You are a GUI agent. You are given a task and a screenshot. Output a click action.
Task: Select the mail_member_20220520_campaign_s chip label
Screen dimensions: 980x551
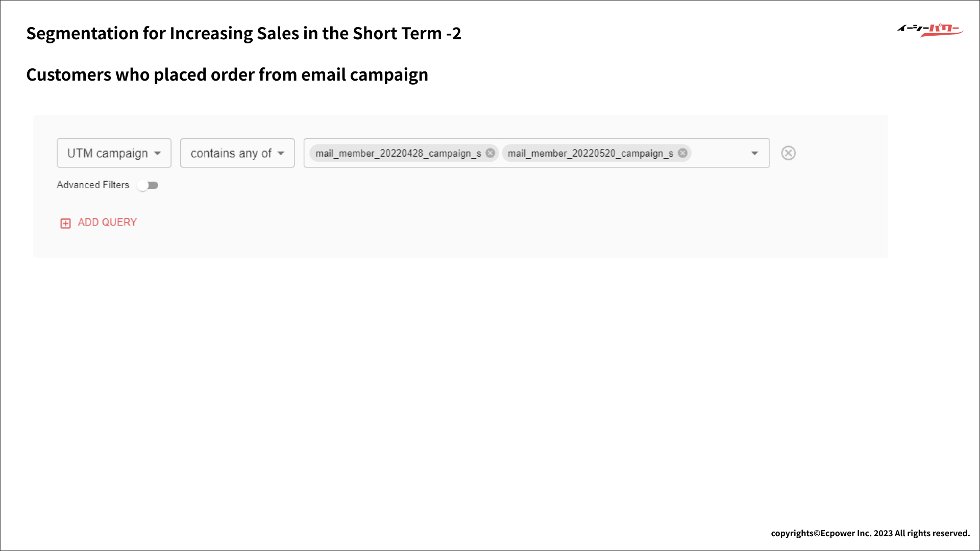590,153
